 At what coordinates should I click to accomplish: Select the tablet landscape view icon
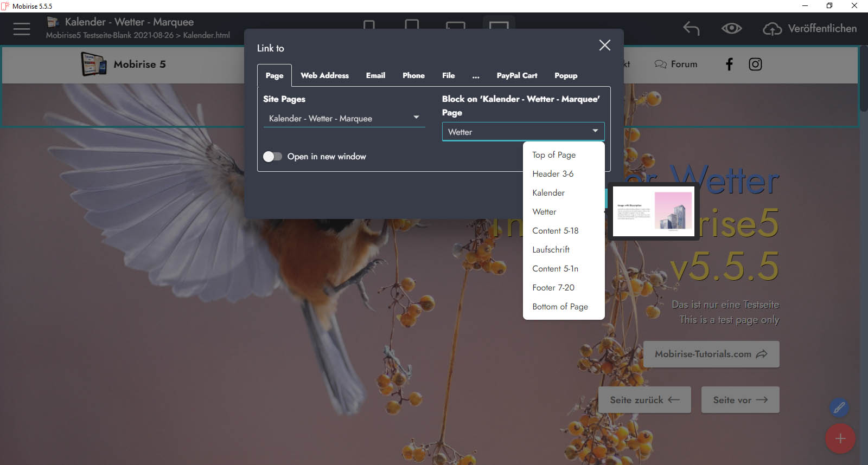click(455, 25)
